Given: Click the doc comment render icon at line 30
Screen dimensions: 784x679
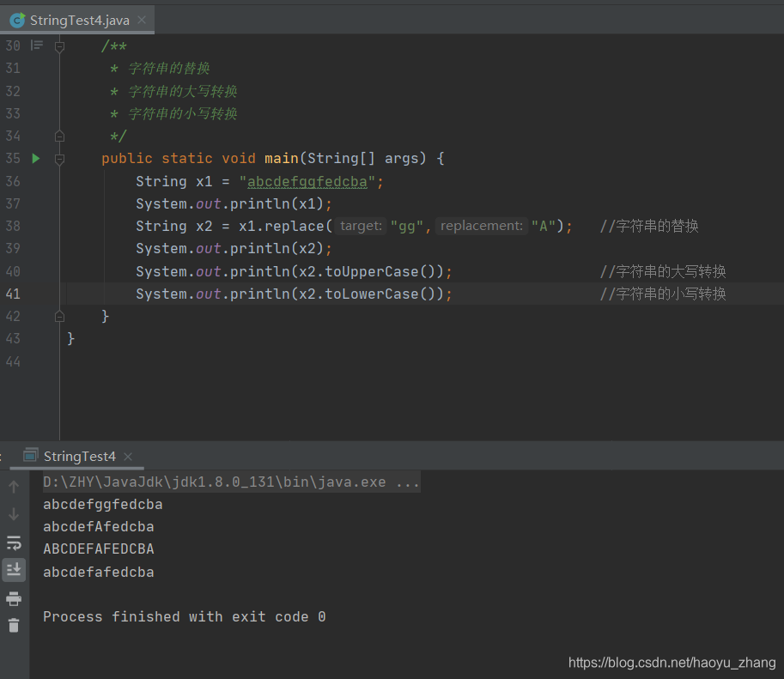Looking at the screenshot, I should [x=37, y=45].
